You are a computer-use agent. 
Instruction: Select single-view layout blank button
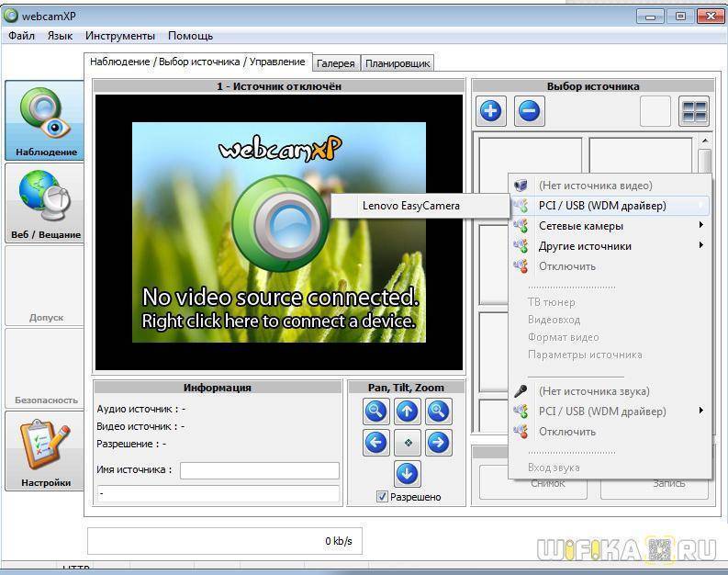click(x=655, y=111)
